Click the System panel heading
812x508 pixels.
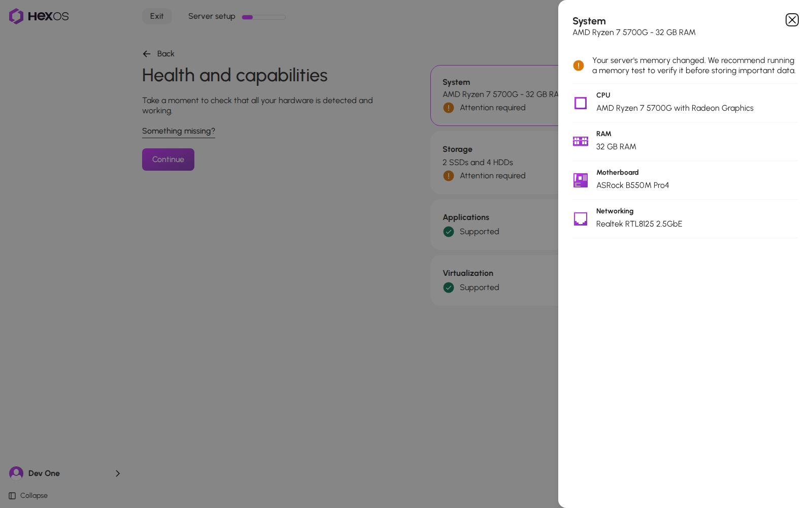click(589, 21)
